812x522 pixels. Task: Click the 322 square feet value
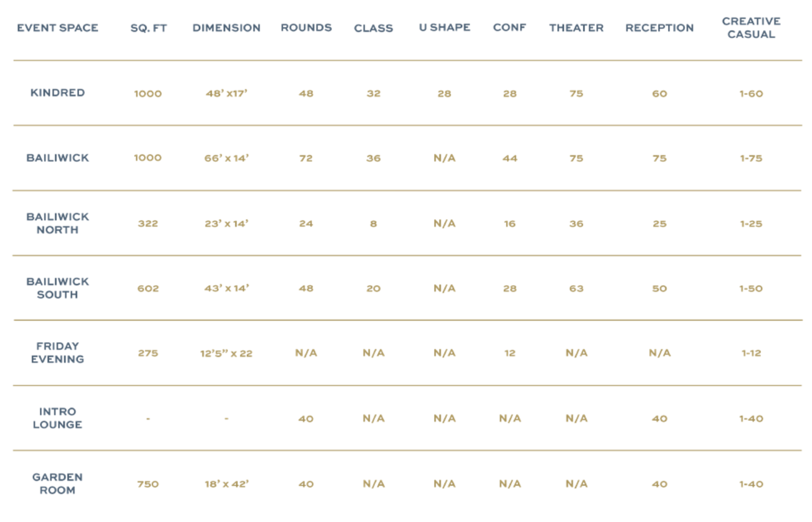pyautogui.click(x=148, y=224)
